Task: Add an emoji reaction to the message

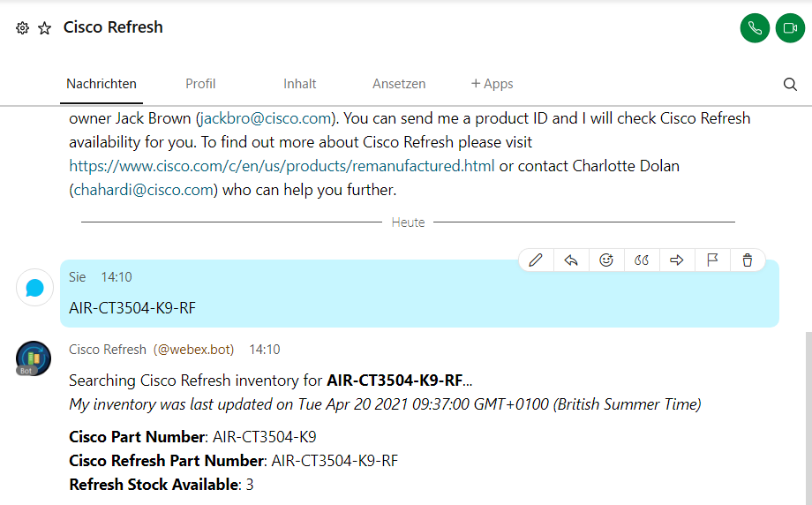Action: (x=606, y=260)
